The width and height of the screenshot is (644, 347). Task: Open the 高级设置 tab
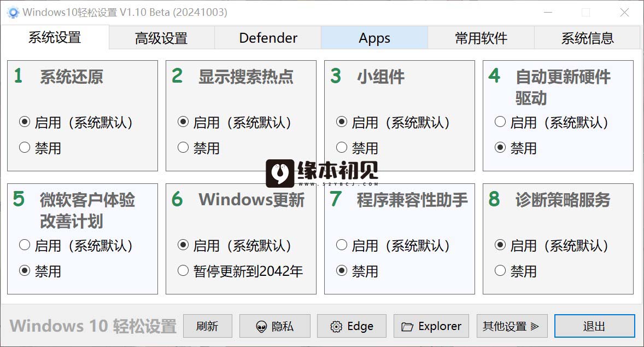pos(161,38)
